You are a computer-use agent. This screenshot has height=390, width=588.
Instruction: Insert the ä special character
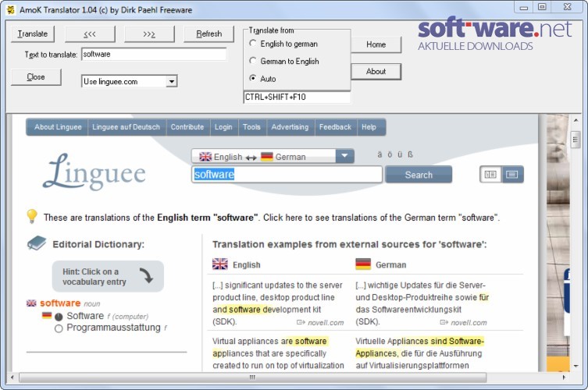[x=380, y=154]
